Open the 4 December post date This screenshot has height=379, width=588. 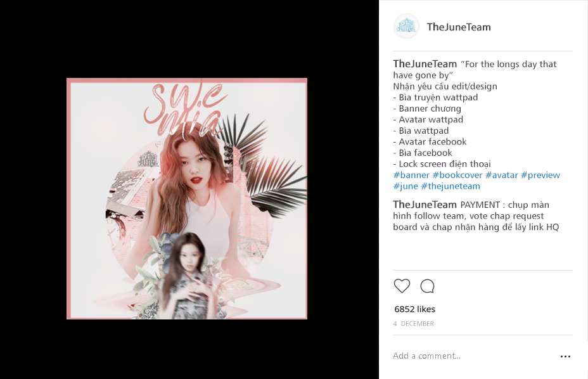[413, 323]
